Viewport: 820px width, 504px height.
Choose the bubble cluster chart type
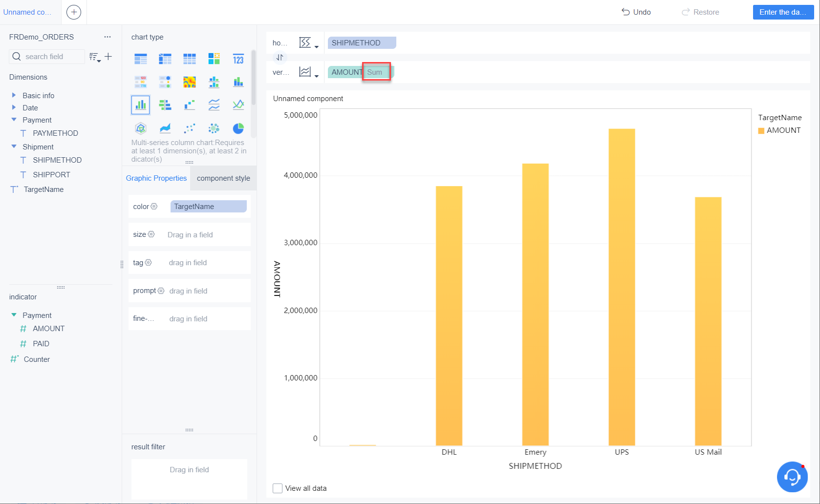214,128
